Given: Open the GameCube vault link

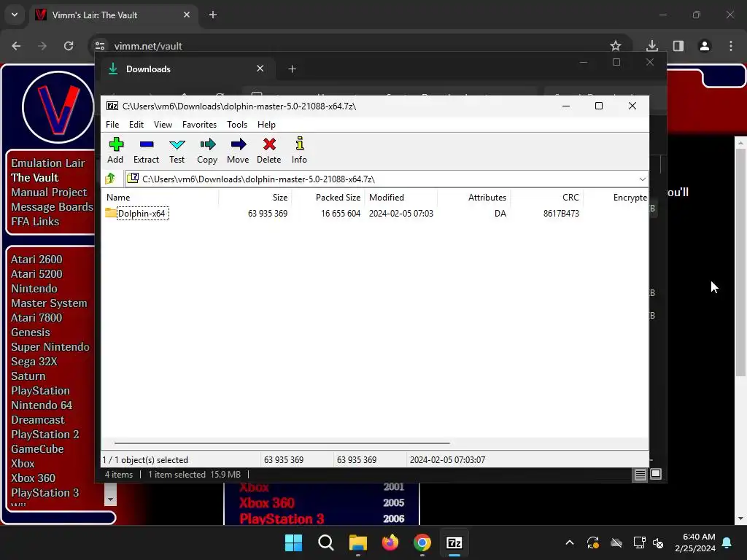Looking at the screenshot, I should (x=37, y=449).
